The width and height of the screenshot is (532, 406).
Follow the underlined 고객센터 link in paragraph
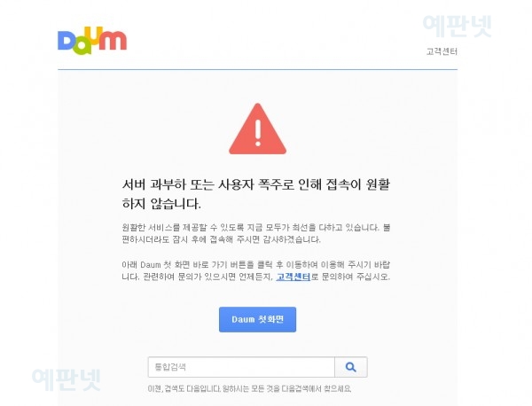[x=293, y=277]
